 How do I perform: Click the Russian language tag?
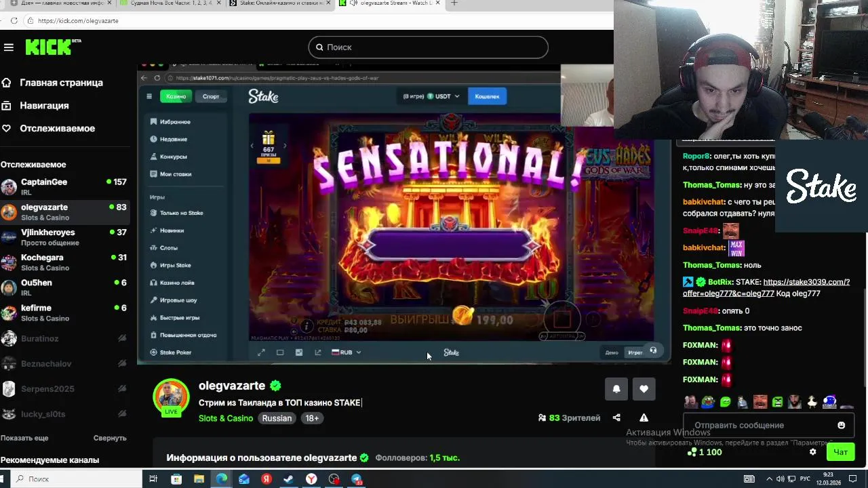(x=277, y=418)
